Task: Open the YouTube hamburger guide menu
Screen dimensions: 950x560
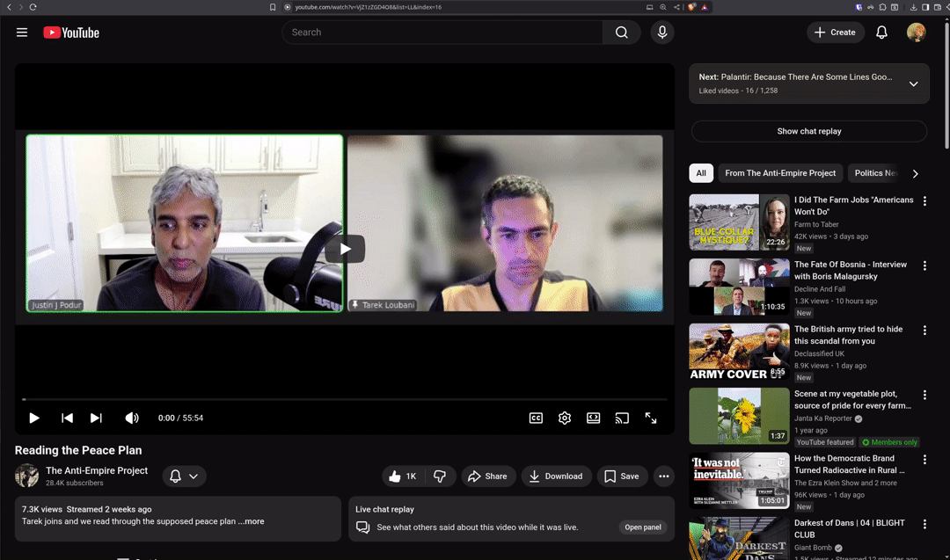Action: tap(22, 33)
